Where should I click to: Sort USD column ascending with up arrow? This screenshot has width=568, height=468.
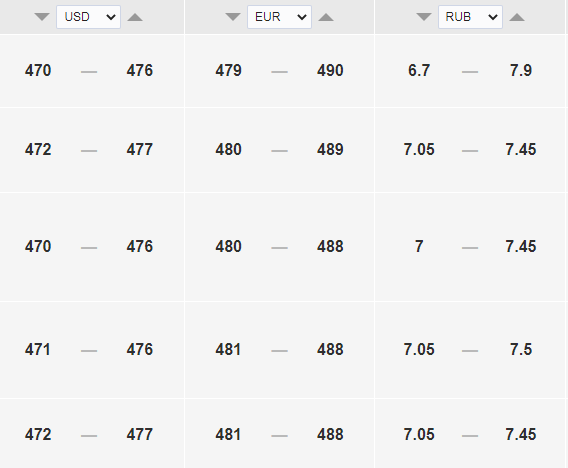[135, 17]
